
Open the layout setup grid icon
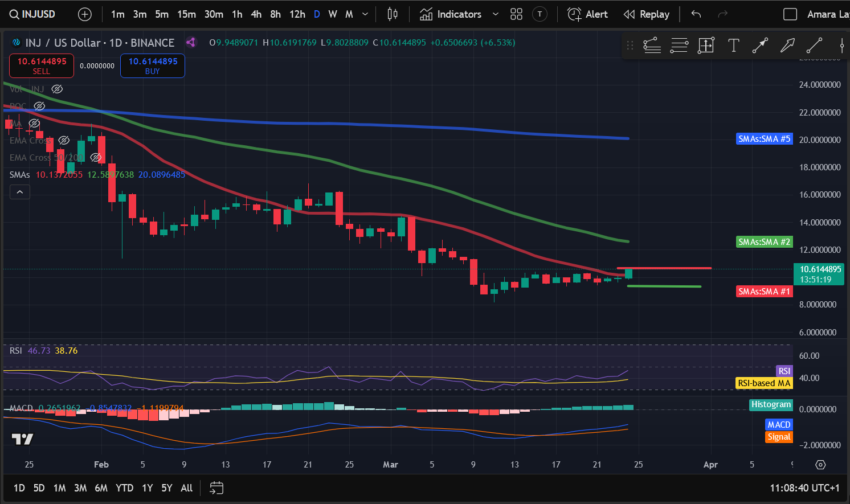[516, 14]
